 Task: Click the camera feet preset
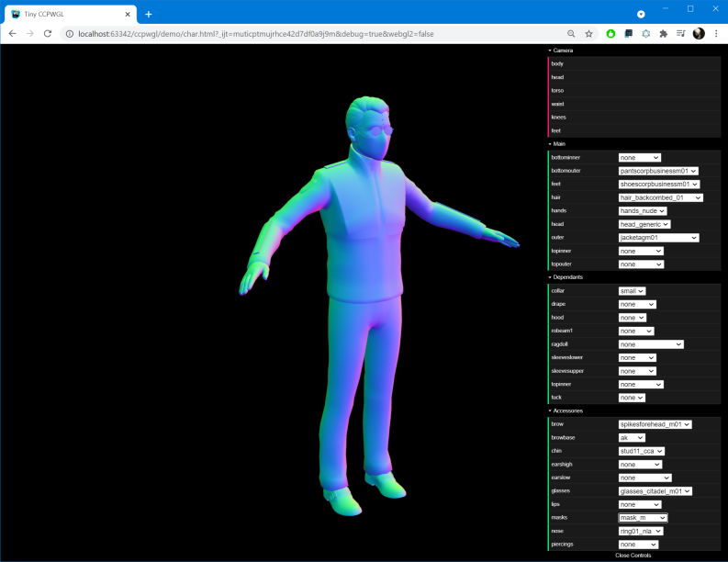pyautogui.click(x=634, y=130)
